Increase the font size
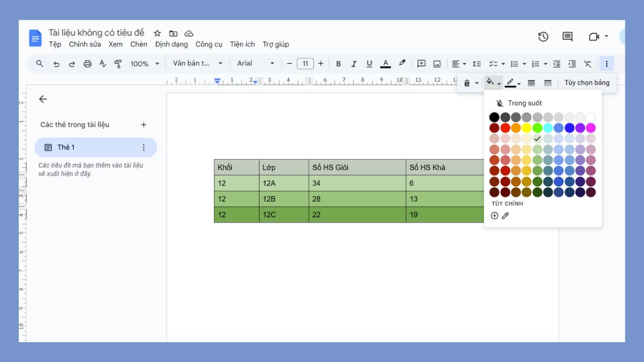 321,64
